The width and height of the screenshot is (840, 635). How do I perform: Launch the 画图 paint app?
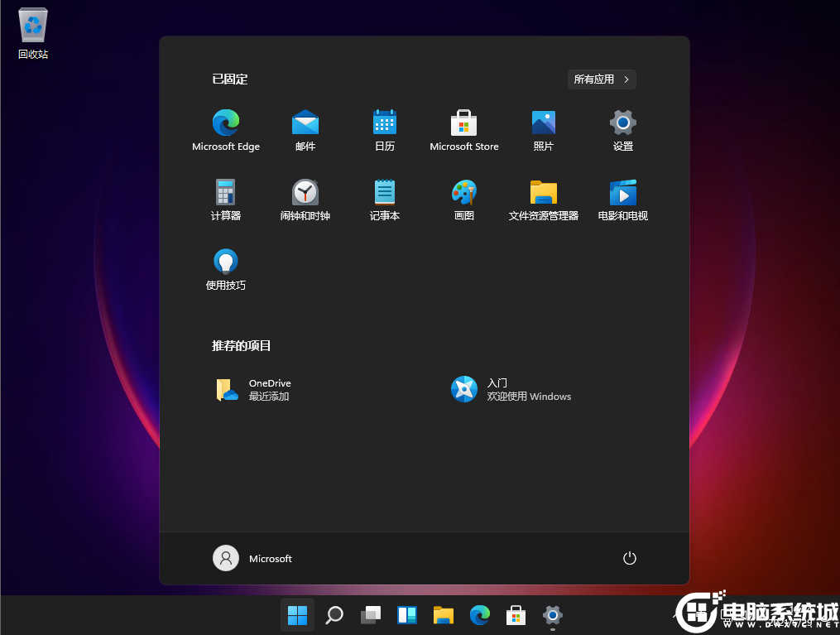click(x=464, y=200)
